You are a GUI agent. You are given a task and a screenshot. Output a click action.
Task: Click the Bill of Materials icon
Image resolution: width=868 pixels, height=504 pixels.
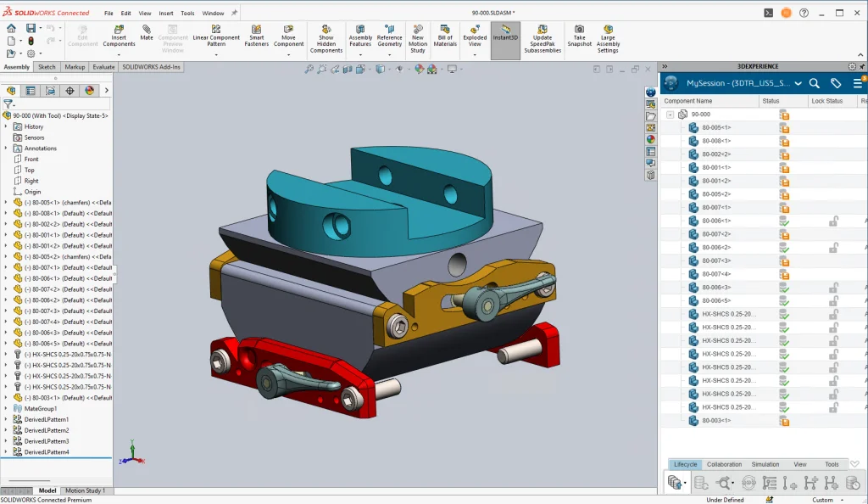coord(445,36)
